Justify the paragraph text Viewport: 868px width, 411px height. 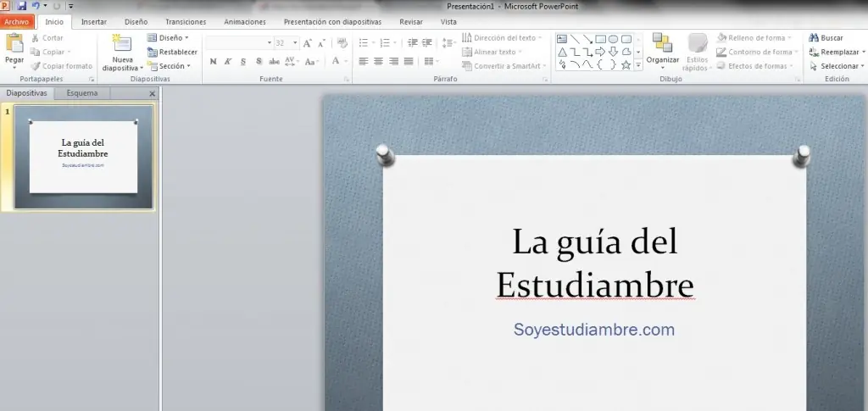tap(409, 61)
